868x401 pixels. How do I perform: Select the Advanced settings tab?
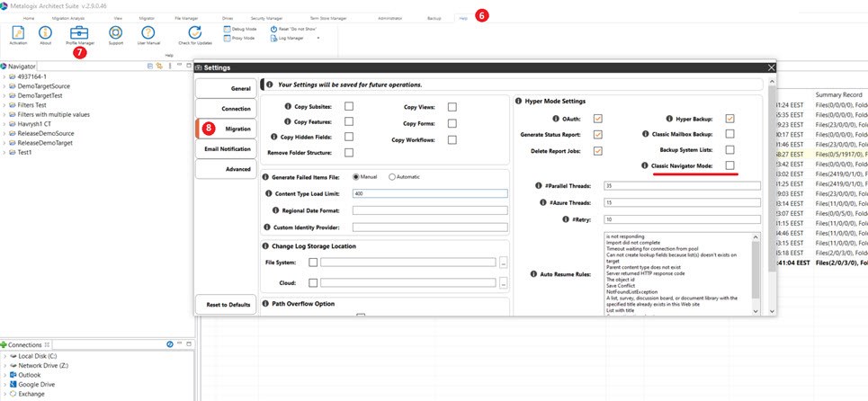pos(226,169)
